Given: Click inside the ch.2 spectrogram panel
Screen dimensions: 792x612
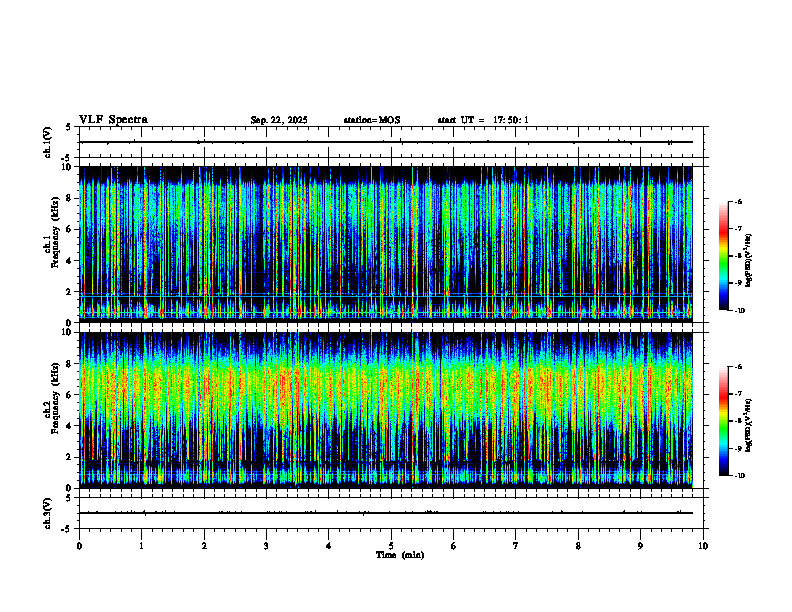Looking at the screenshot, I should (x=386, y=410).
